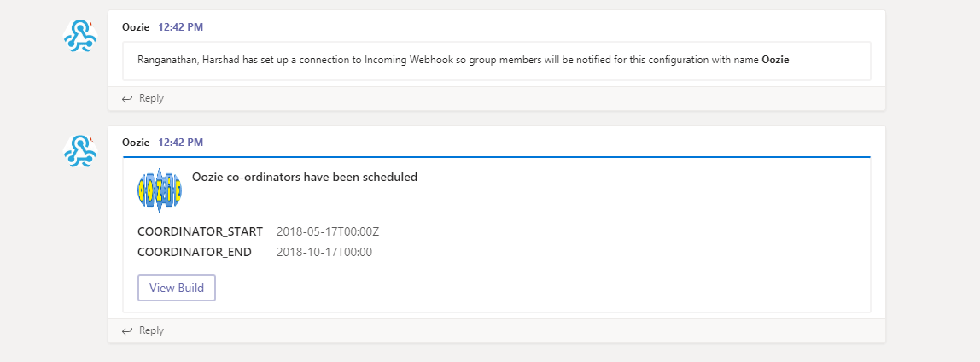980x362 pixels.
Task: Select the card title about Oozie co-ordinators scheduled
Action: (305, 177)
